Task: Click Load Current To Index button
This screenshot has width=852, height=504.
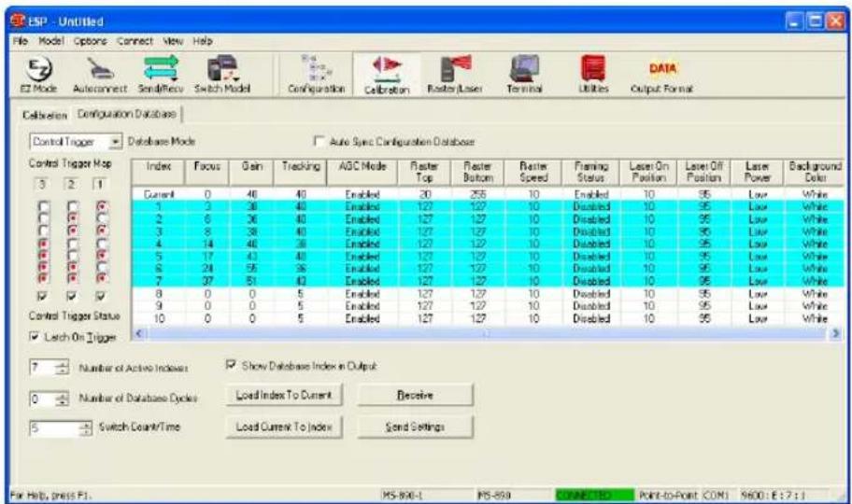Action: (x=284, y=427)
